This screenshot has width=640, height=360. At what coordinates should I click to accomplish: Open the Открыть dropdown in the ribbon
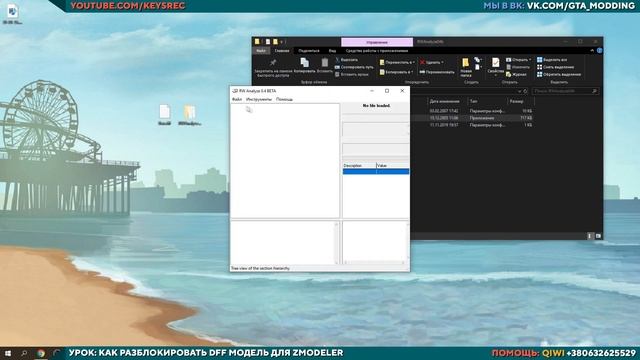coord(519,60)
